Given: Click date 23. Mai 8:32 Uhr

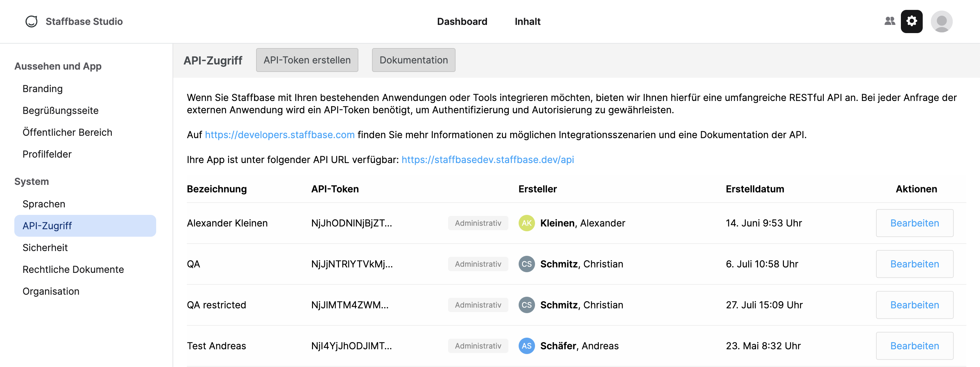Looking at the screenshot, I should pos(763,346).
